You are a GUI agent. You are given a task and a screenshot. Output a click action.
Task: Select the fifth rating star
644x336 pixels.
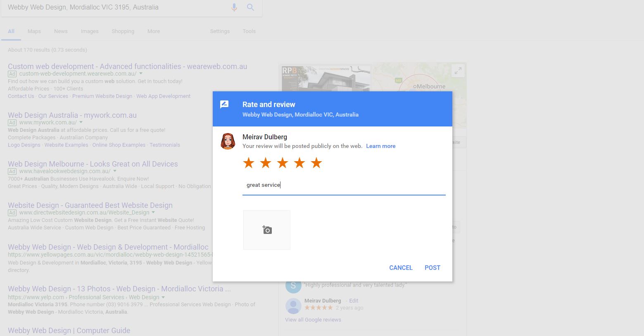[316, 163]
